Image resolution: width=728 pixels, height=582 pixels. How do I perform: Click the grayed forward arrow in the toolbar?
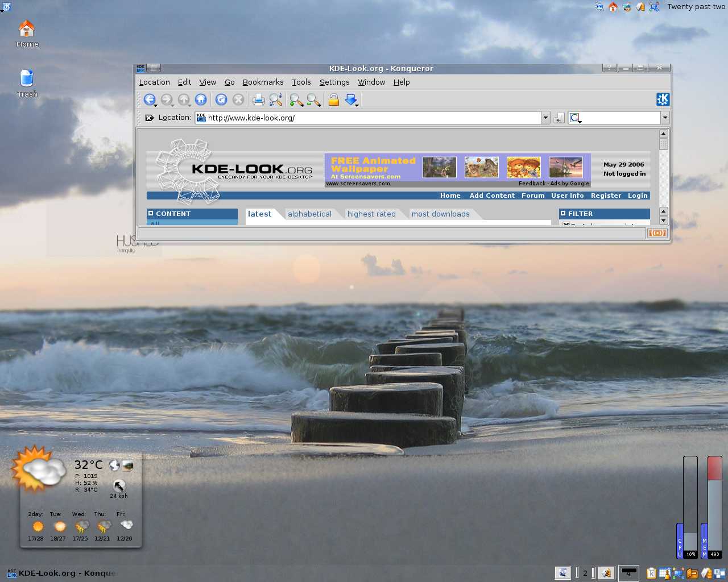point(167,100)
